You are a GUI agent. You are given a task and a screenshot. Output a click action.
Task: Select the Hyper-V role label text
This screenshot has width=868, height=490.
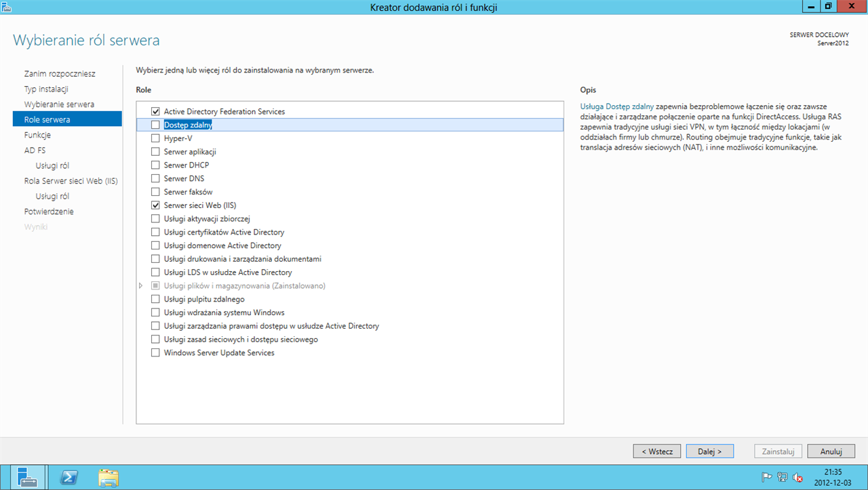pos(178,138)
